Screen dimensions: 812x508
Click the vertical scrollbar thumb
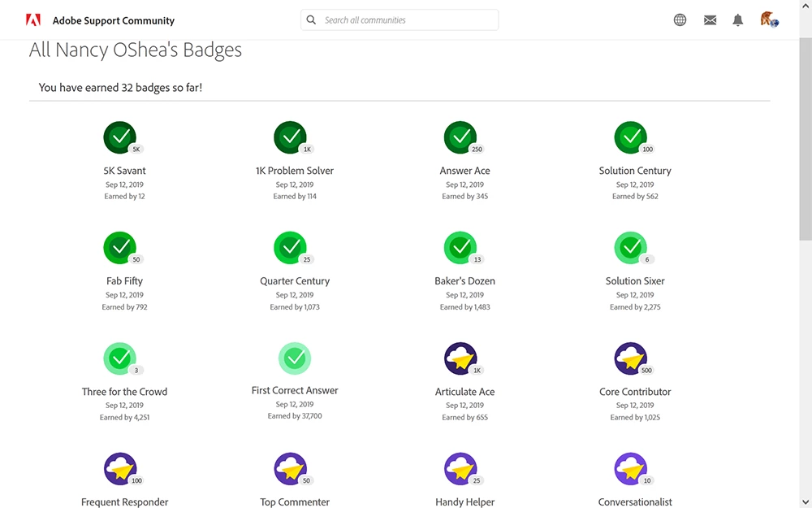coord(806,137)
